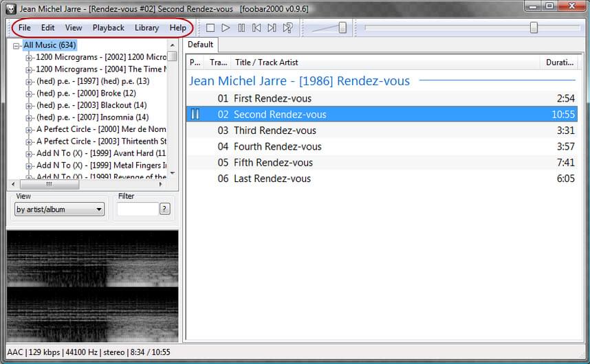
Task: Click the foobar2000 alien icon in title bar
Action: click(10, 8)
